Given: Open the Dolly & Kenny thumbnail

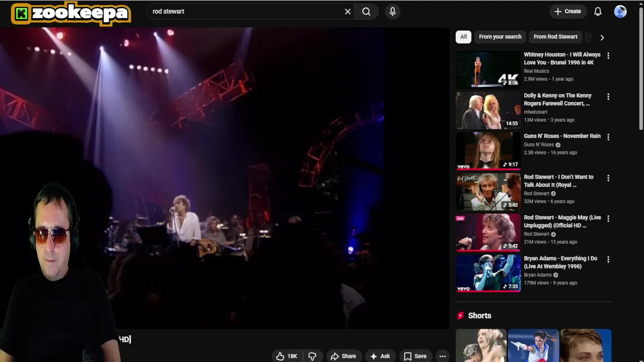Looking at the screenshot, I should point(488,110).
